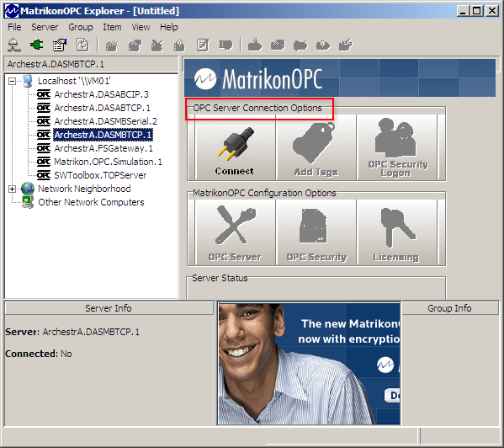The image size is (504, 448).
Task: Open the Server menu
Action: (45, 27)
